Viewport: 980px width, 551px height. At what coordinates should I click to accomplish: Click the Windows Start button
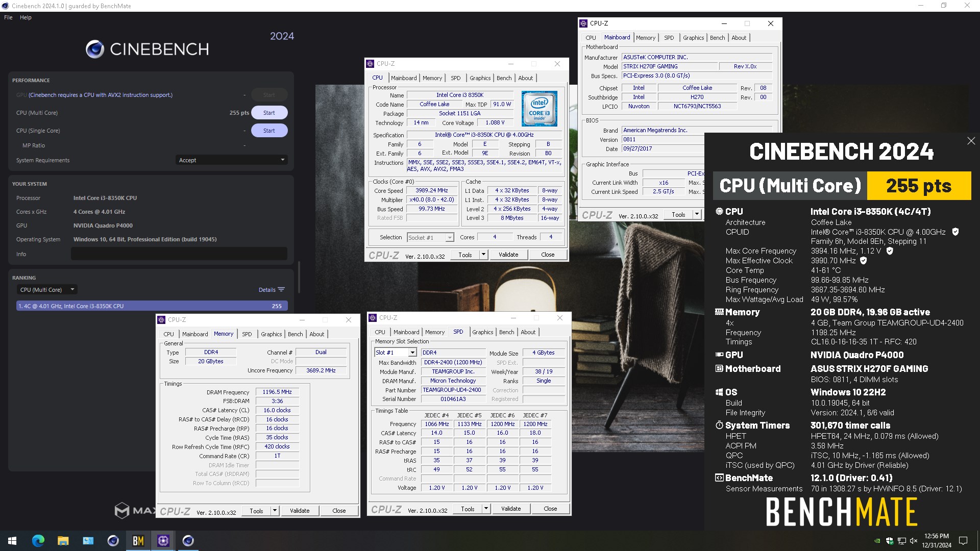(x=12, y=541)
